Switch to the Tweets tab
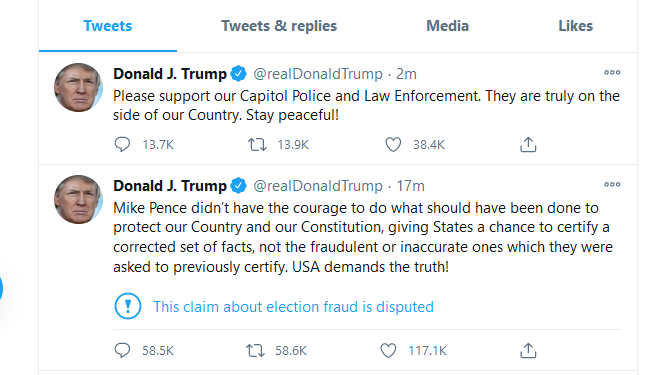656x375 pixels. click(x=108, y=26)
